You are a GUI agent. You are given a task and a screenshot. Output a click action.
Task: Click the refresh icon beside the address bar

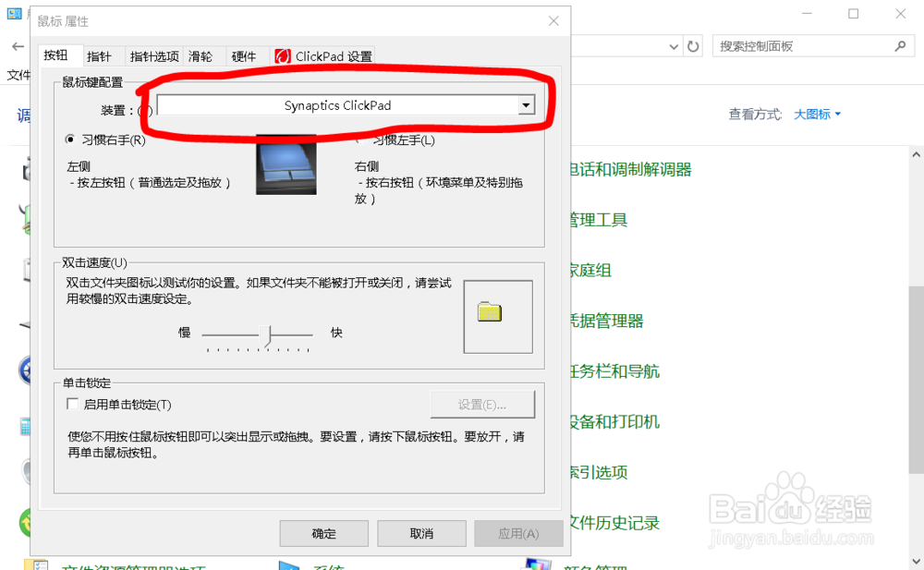tap(694, 44)
